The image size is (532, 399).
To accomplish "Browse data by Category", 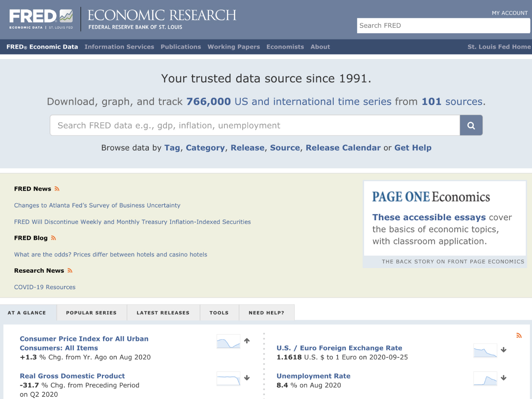I will click(x=205, y=148).
